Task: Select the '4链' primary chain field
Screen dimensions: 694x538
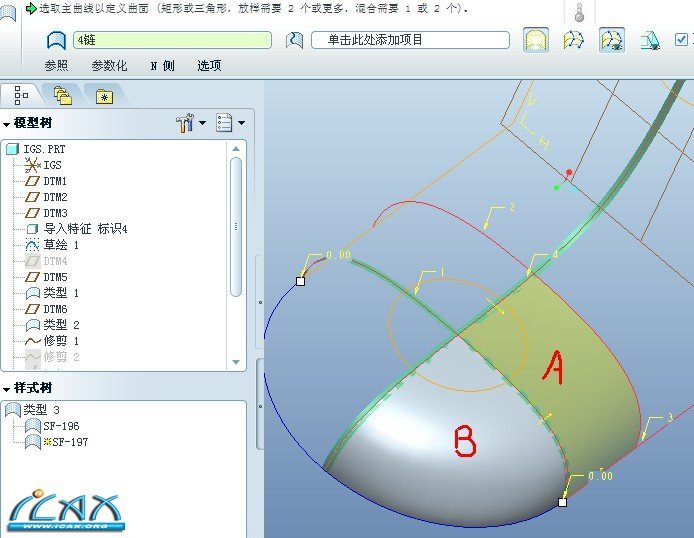Action: coord(172,40)
